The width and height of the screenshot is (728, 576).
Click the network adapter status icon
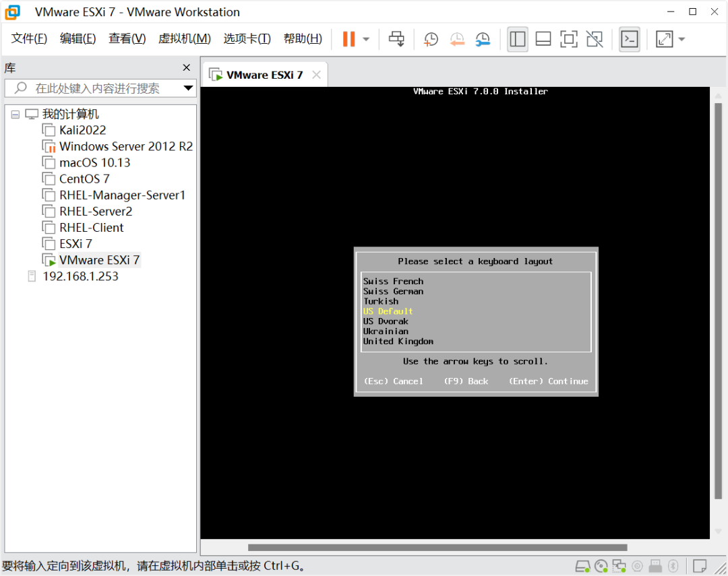[619, 565]
